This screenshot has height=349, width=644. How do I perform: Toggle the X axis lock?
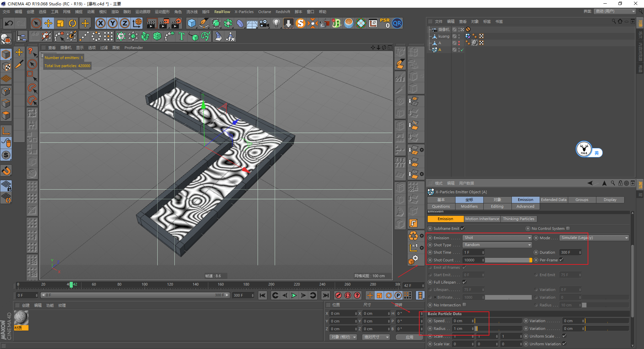(101, 23)
